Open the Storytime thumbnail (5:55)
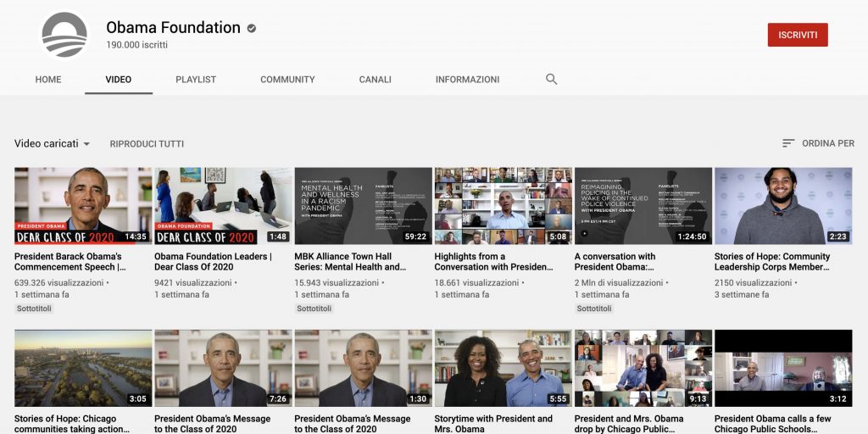 (504, 368)
